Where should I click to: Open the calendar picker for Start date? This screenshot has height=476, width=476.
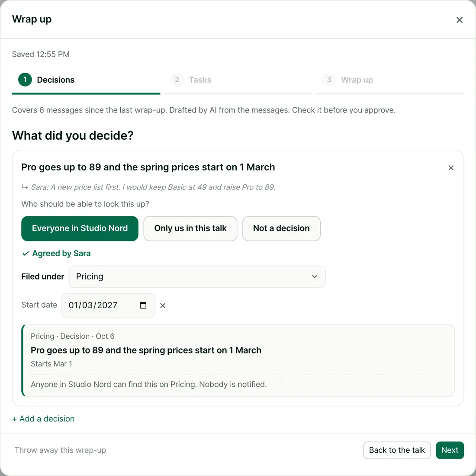click(x=143, y=305)
